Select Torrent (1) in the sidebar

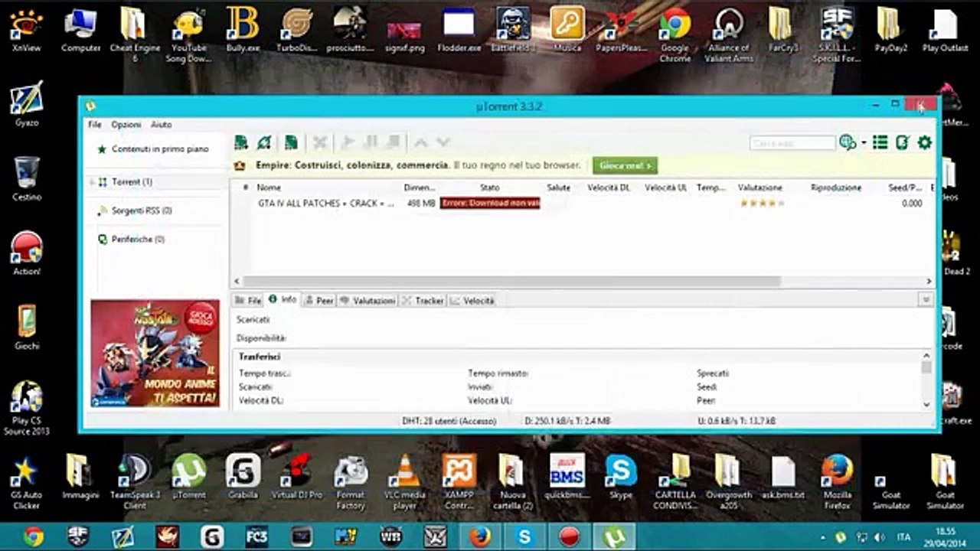click(x=132, y=182)
